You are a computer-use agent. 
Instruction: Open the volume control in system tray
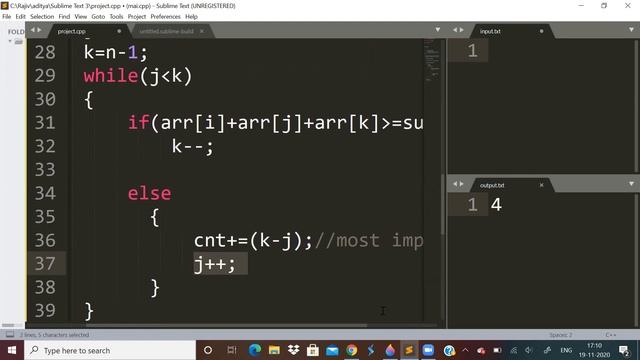pos(529,350)
